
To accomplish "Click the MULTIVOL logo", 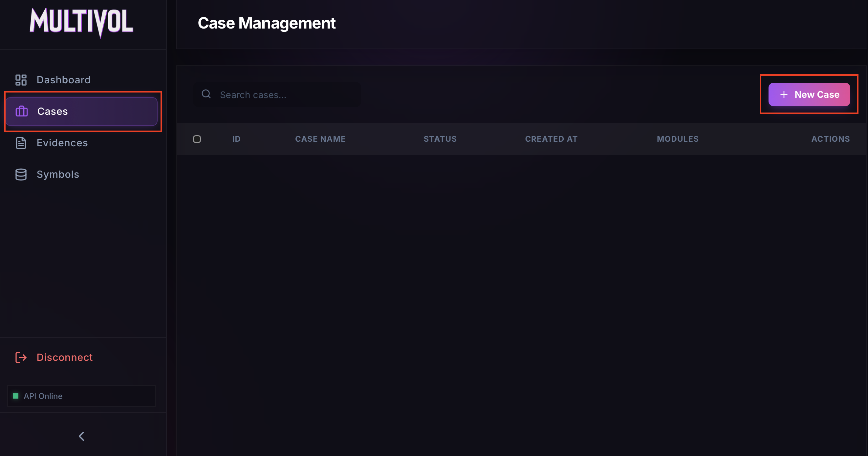I will tap(81, 22).
